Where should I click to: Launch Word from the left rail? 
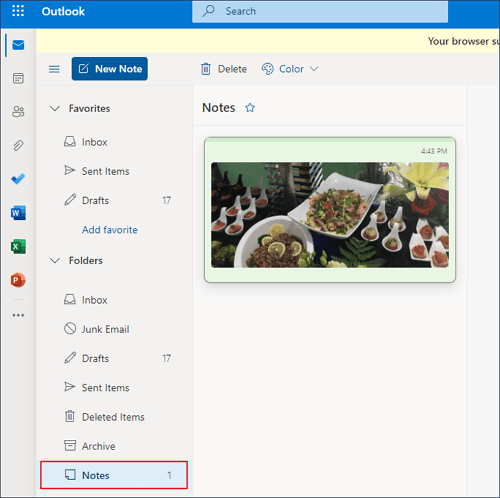pos(18,213)
